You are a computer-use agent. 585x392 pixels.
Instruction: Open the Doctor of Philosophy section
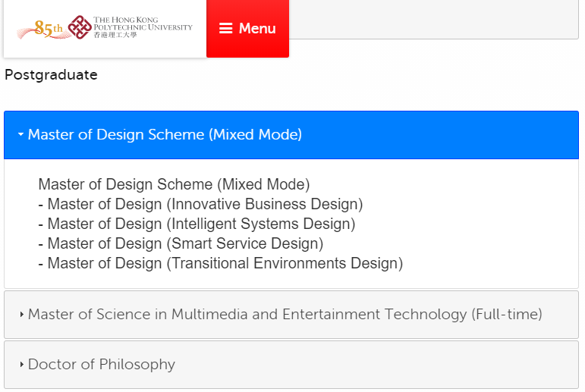102,365
